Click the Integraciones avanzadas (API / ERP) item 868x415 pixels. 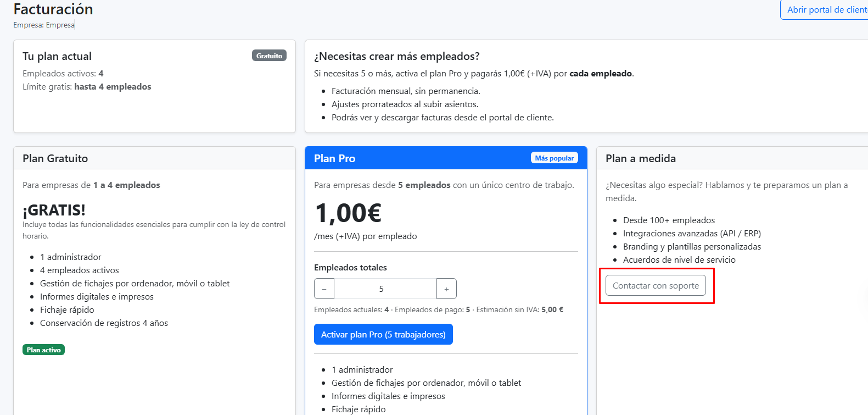[692, 233]
